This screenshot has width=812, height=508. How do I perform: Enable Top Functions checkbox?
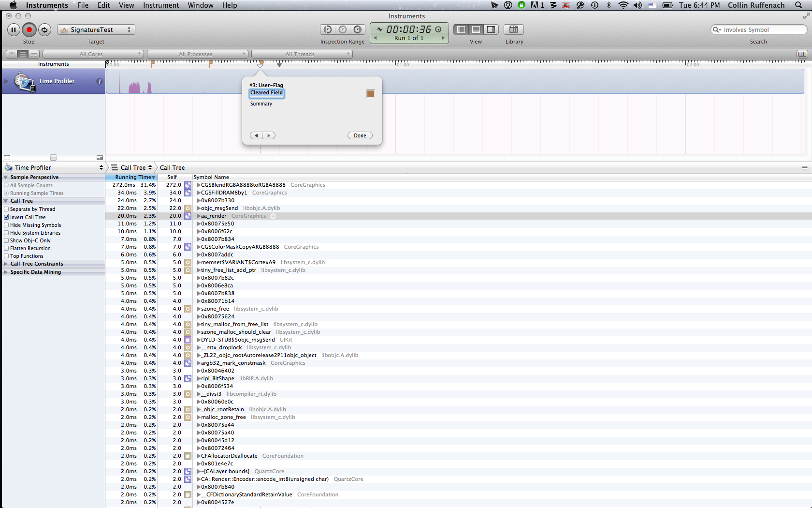pyautogui.click(x=6, y=256)
